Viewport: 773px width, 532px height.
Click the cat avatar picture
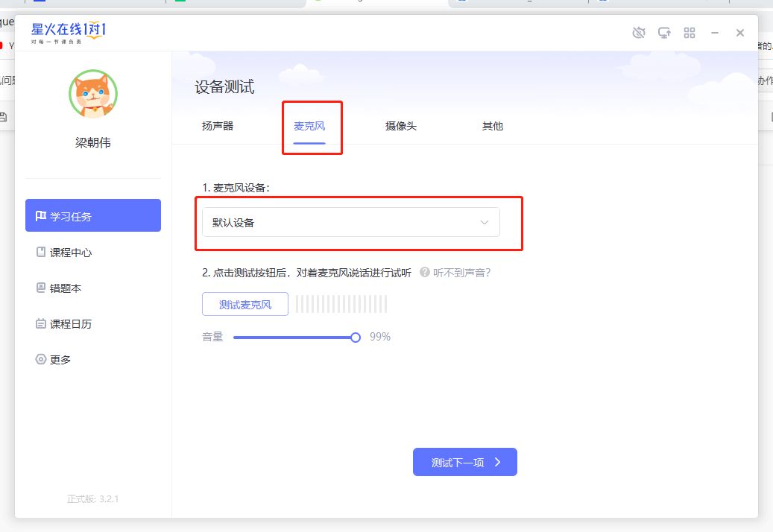click(x=93, y=94)
